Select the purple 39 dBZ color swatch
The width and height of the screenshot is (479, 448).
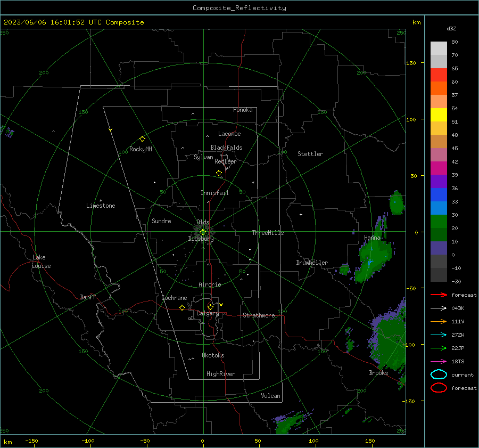439,181
